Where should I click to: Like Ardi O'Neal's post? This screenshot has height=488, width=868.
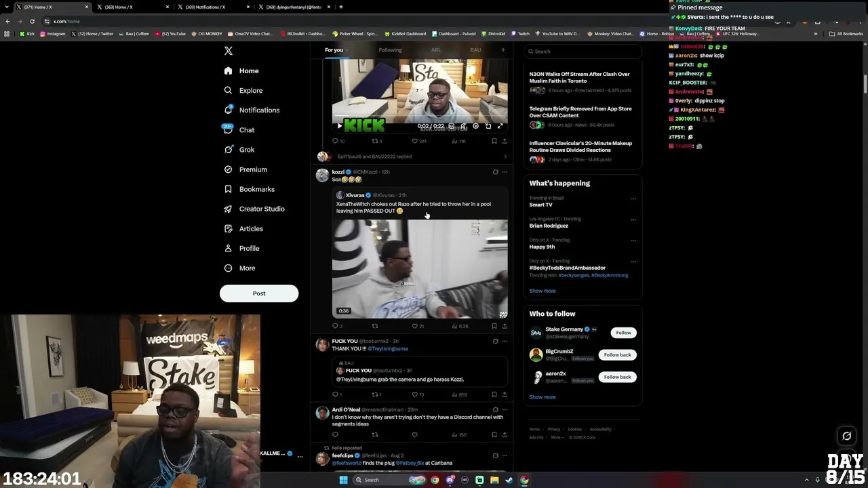point(415,434)
